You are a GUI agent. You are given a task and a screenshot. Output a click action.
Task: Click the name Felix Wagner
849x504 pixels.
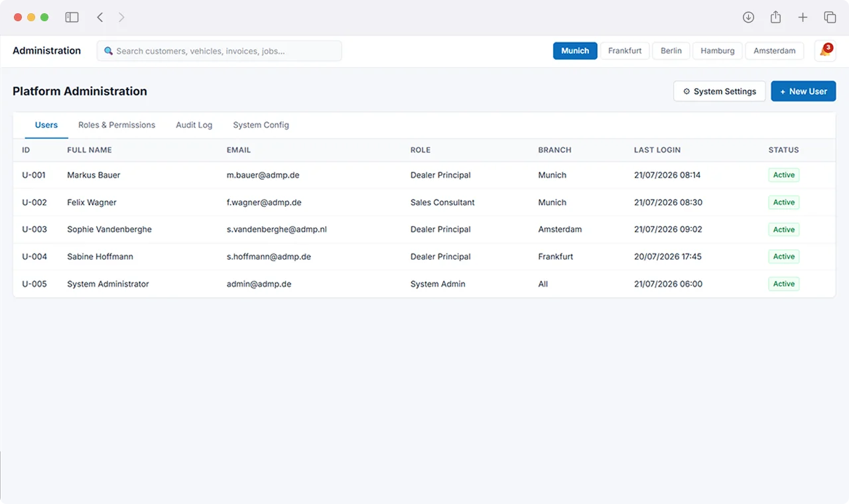pyautogui.click(x=92, y=202)
